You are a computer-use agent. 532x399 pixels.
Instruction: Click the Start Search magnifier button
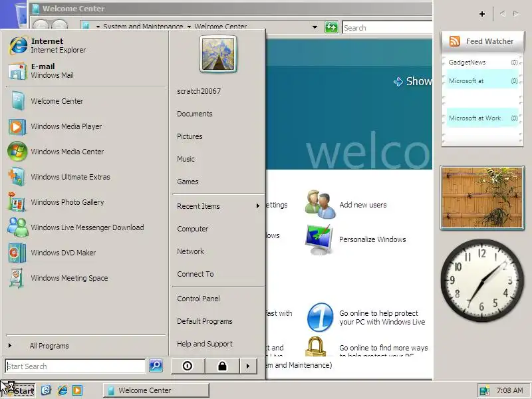156,366
